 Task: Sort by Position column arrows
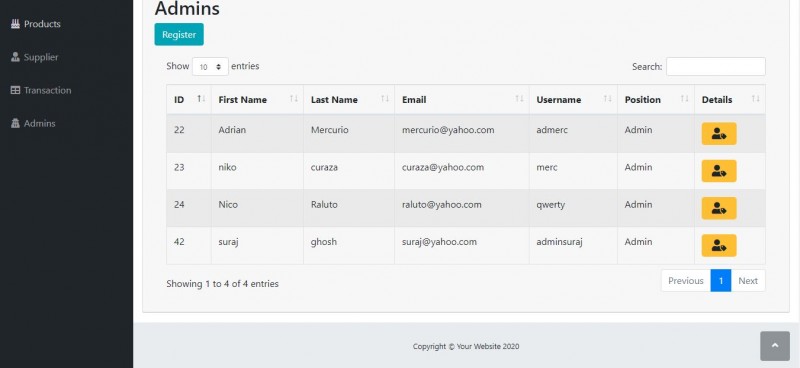click(x=685, y=99)
